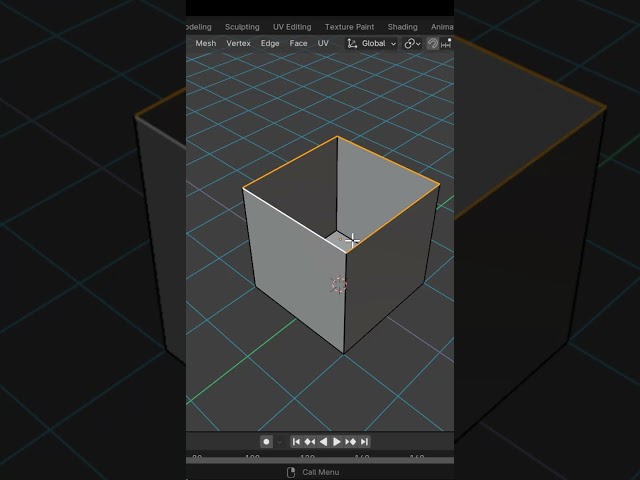Toggle the auto keying record button
Screen dimensions: 640x480
(x=266, y=442)
